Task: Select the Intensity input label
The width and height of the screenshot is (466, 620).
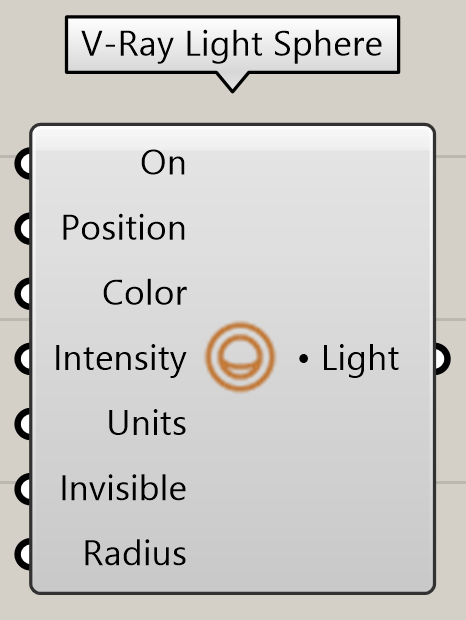Action: (120, 359)
